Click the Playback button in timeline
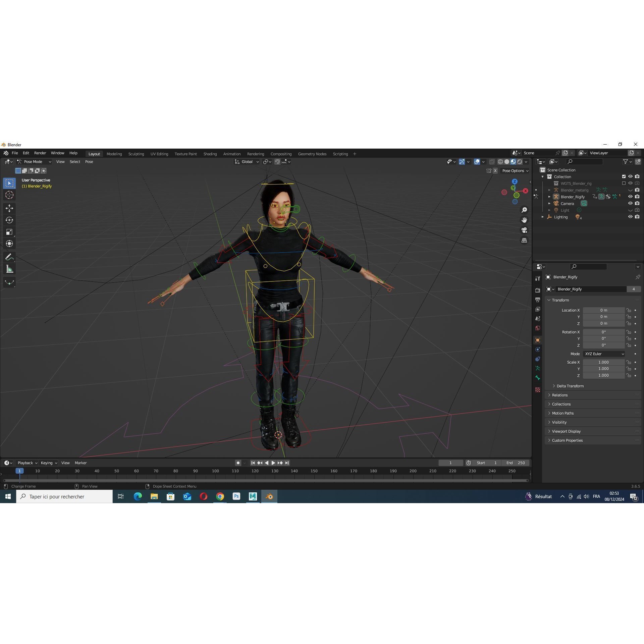644x644 pixels. tap(27, 463)
